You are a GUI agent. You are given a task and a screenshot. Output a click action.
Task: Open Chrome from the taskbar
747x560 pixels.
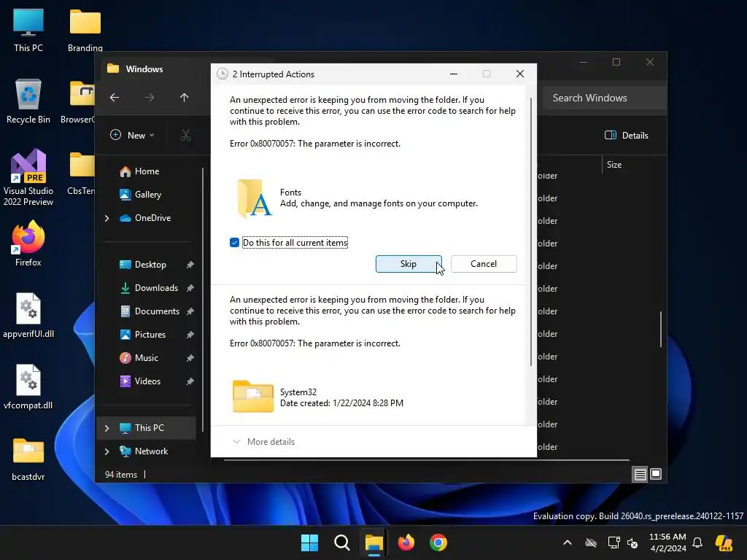[x=438, y=542]
